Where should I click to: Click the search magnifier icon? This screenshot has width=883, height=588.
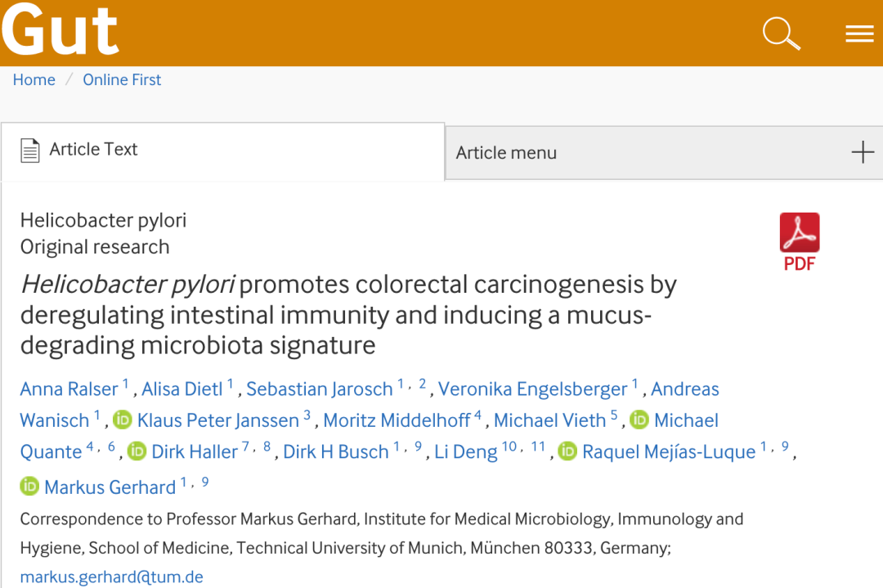click(x=781, y=34)
